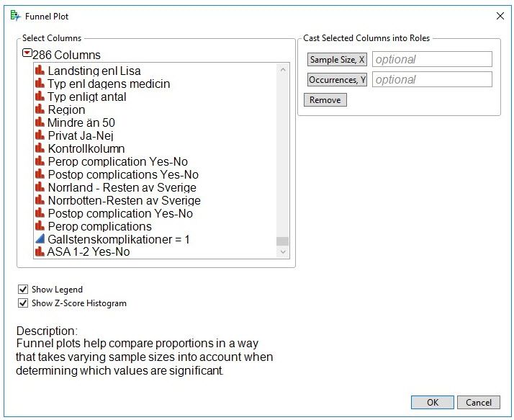Assign the column to Sample Size, X role
Screen dimensions: 514x420
pyautogui.click(x=337, y=60)
